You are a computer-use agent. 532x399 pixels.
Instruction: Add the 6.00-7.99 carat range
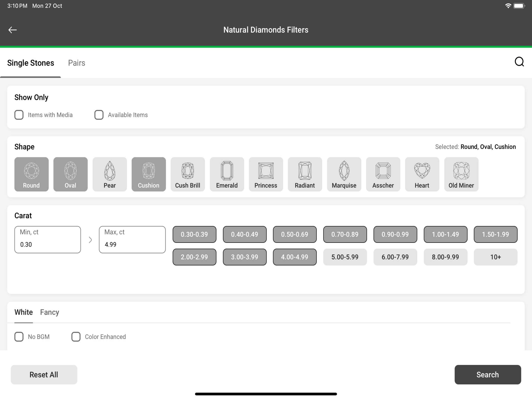pos(395,257)
